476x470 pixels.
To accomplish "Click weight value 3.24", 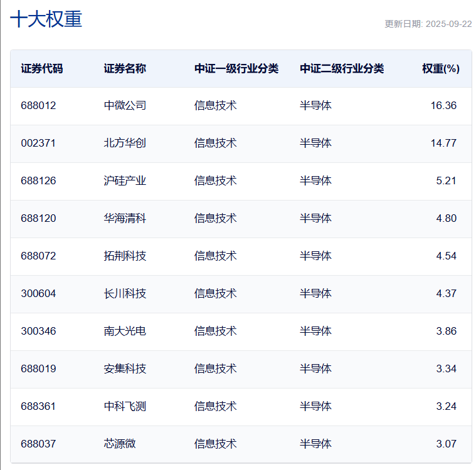I will [x=447, y=407].
